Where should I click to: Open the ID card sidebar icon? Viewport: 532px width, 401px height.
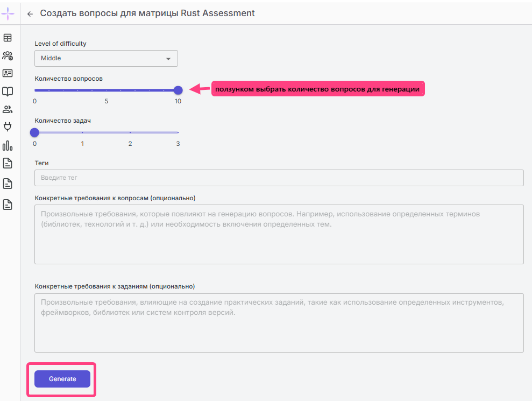(8, 73)
